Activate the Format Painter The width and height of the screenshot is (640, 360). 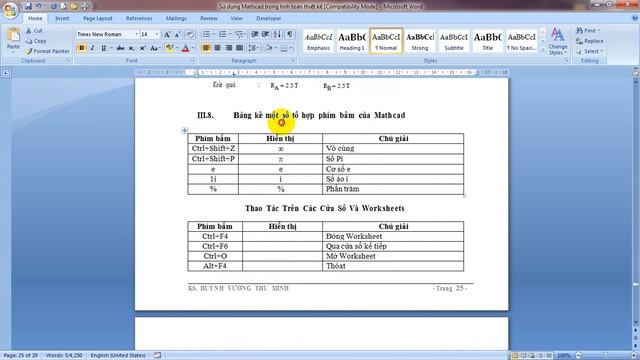coord(47,51)
